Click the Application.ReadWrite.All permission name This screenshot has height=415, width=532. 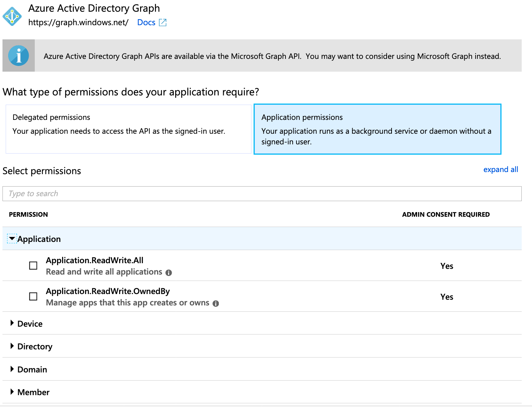pos(95,260)
